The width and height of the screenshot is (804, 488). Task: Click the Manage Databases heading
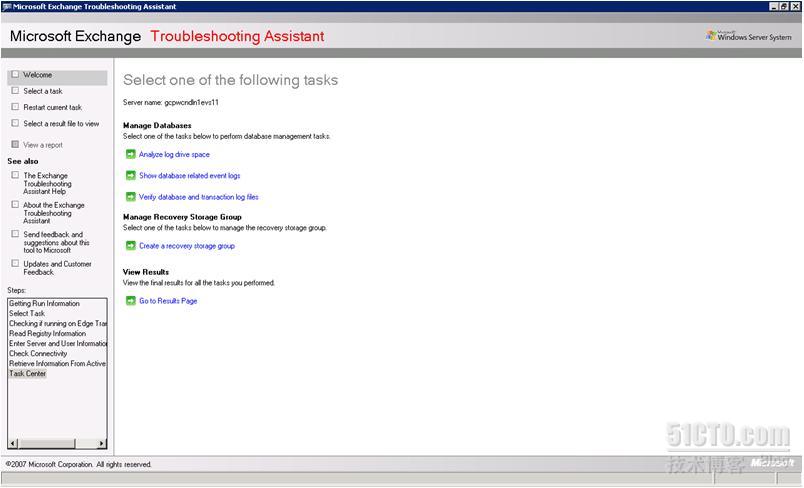pyautogui.click(x=157, y=125)
